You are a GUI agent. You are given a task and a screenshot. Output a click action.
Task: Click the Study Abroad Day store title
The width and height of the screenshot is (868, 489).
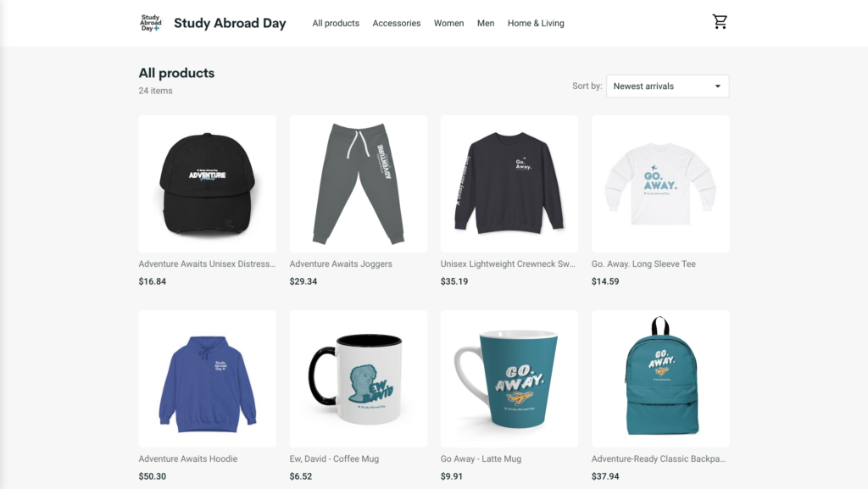(x=230, y=23)
